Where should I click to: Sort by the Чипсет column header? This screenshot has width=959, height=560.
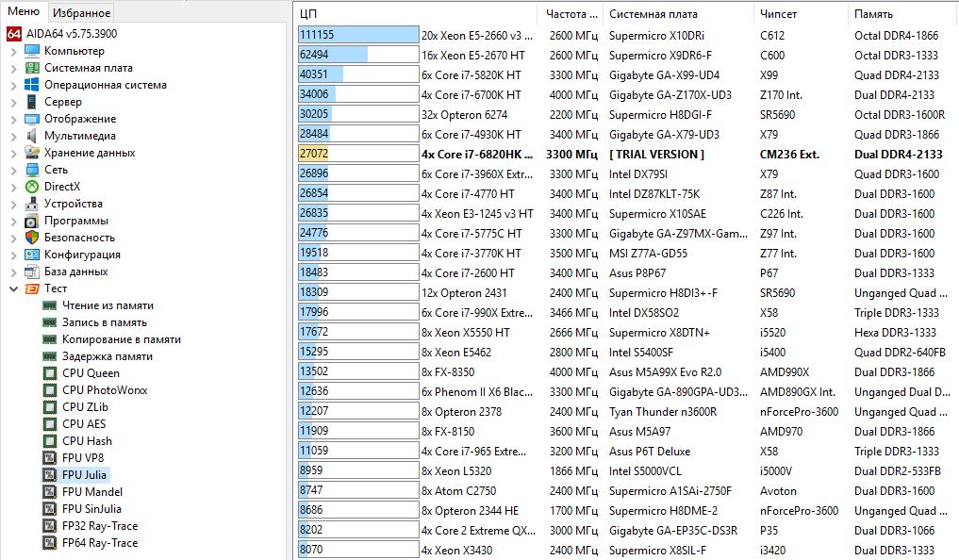tap(801, 14)
